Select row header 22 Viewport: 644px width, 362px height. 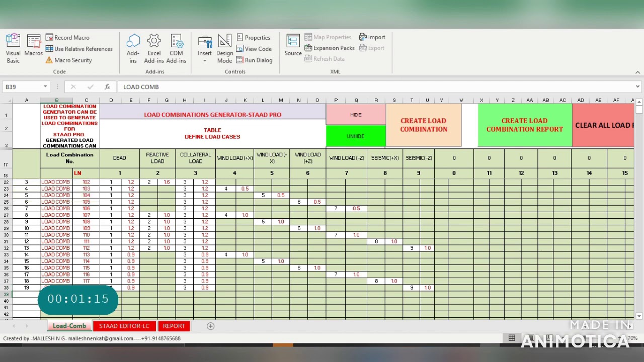pyautogui.click(x=6, y=182)
